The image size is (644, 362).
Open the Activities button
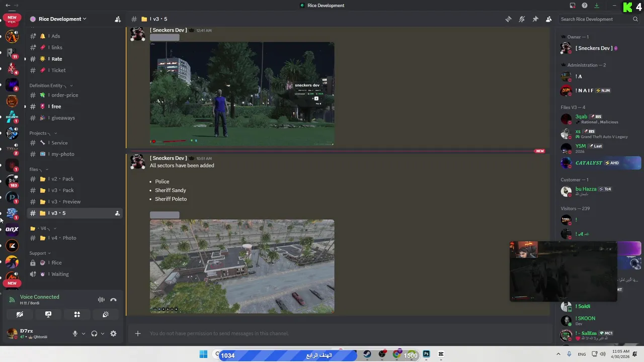[77, 314]
